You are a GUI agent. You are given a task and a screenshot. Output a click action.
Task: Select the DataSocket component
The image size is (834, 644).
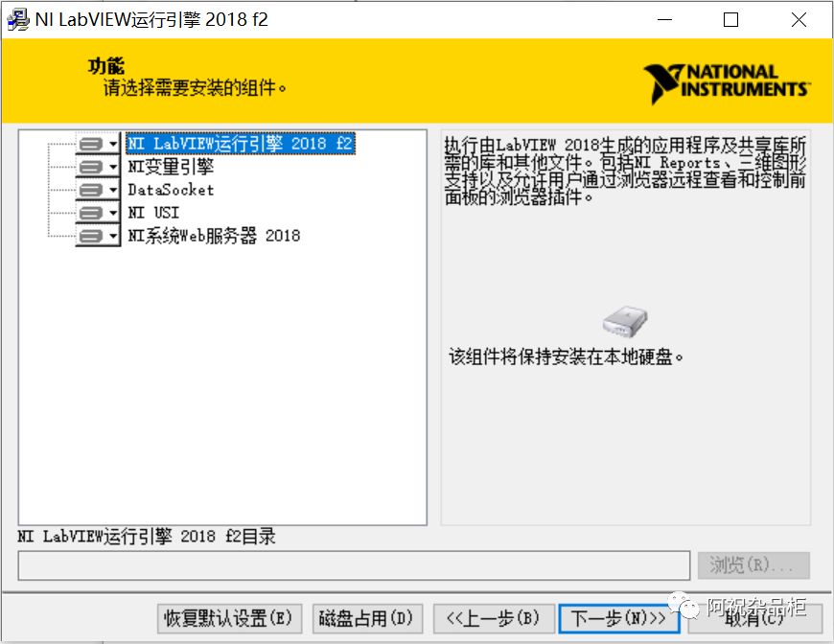(x=171, y=190)
